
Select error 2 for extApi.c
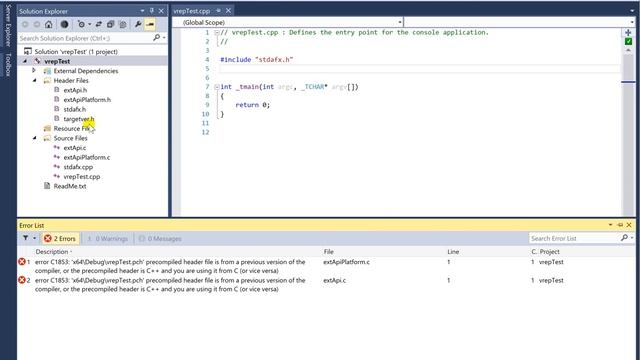(326, 284)
